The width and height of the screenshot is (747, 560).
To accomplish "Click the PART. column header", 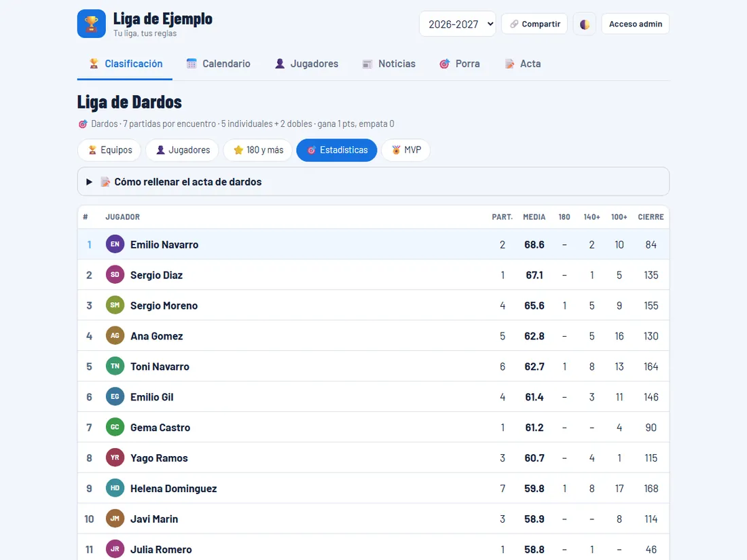I will click(x=502, y=217).
